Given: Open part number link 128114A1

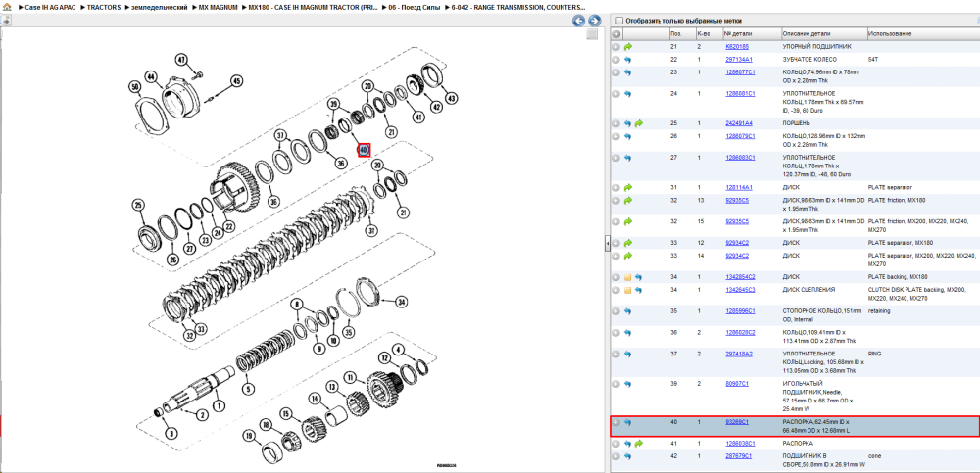Looking at the screenshot, I should (739, 187).
